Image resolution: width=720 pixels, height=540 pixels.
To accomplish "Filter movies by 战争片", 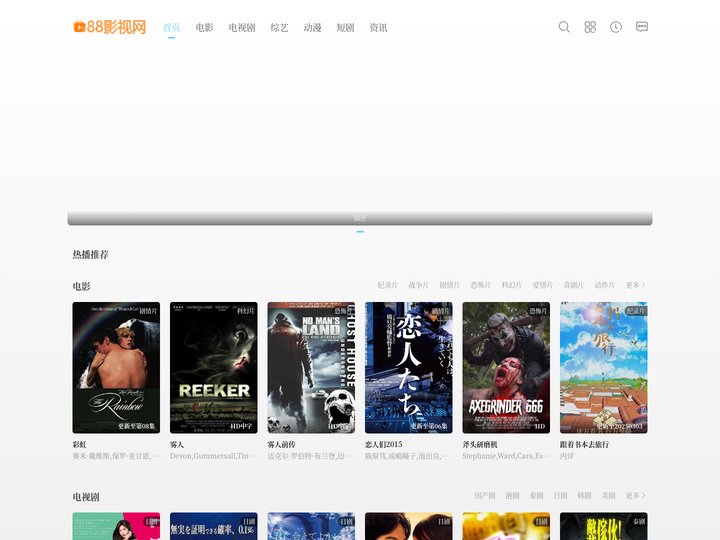I will 419,285.
